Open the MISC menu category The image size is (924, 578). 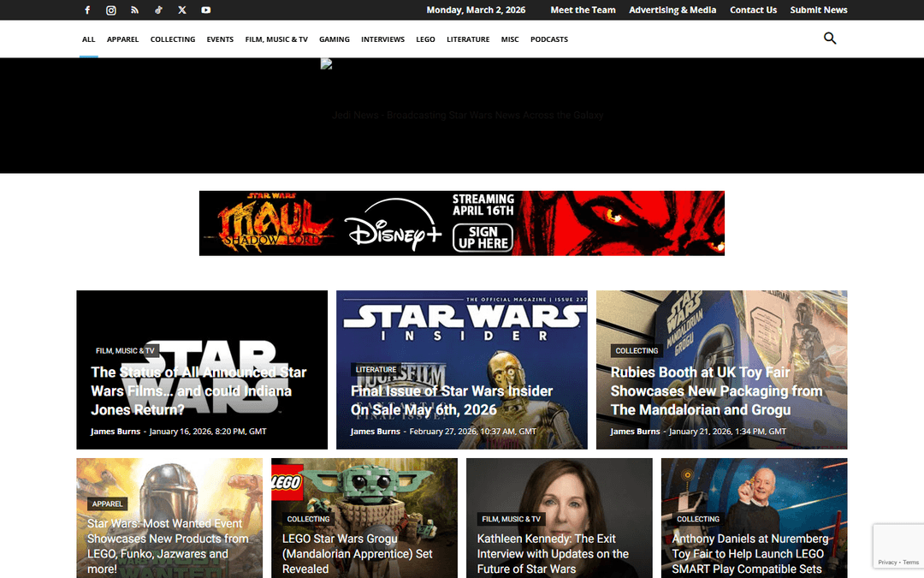pos(510,39)
